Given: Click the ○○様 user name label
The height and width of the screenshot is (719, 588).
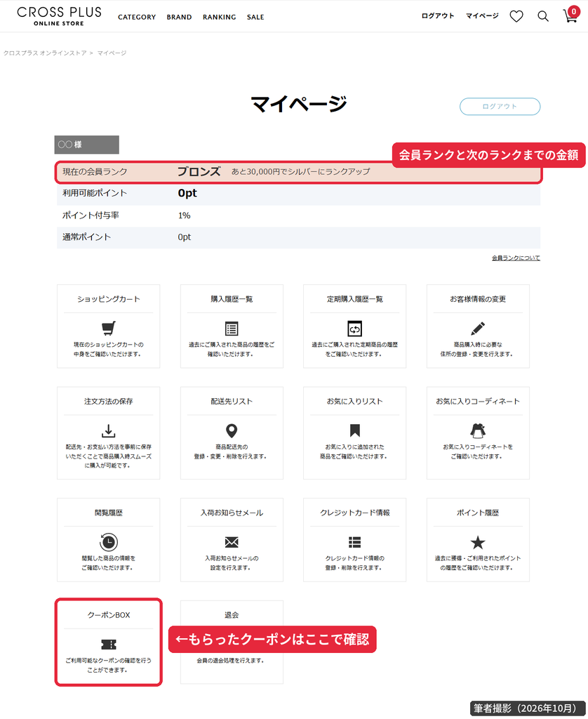Looking at the screenshot, I should pyautogui.click(x=69, y=145).
